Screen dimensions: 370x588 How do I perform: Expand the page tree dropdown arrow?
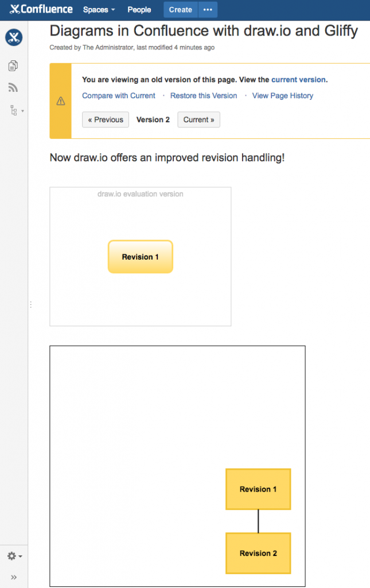click(23, 111)
